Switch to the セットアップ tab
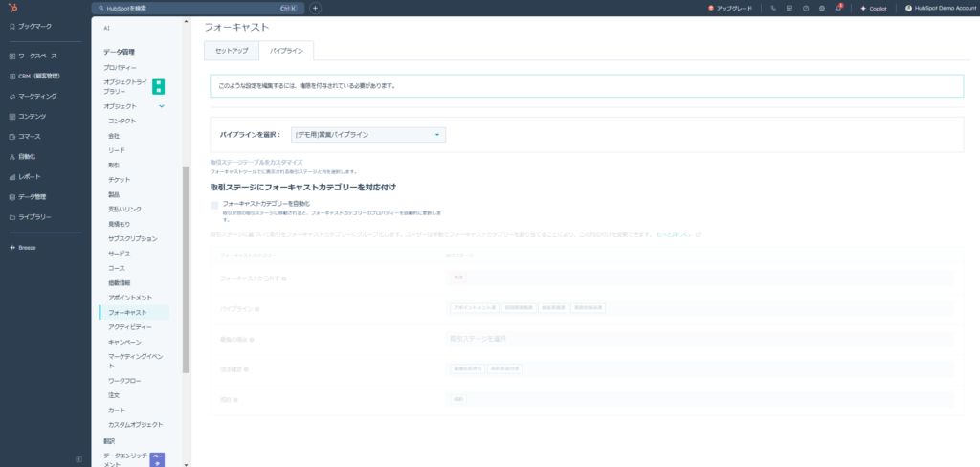The height and width of the screenshot is (467, 980). tap(232, 51)
